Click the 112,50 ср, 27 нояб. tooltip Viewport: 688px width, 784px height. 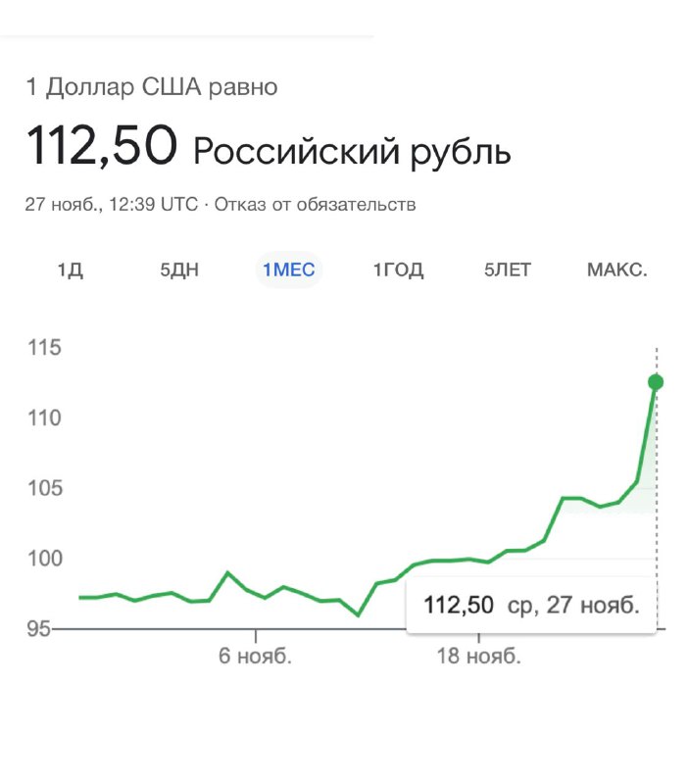531,605
